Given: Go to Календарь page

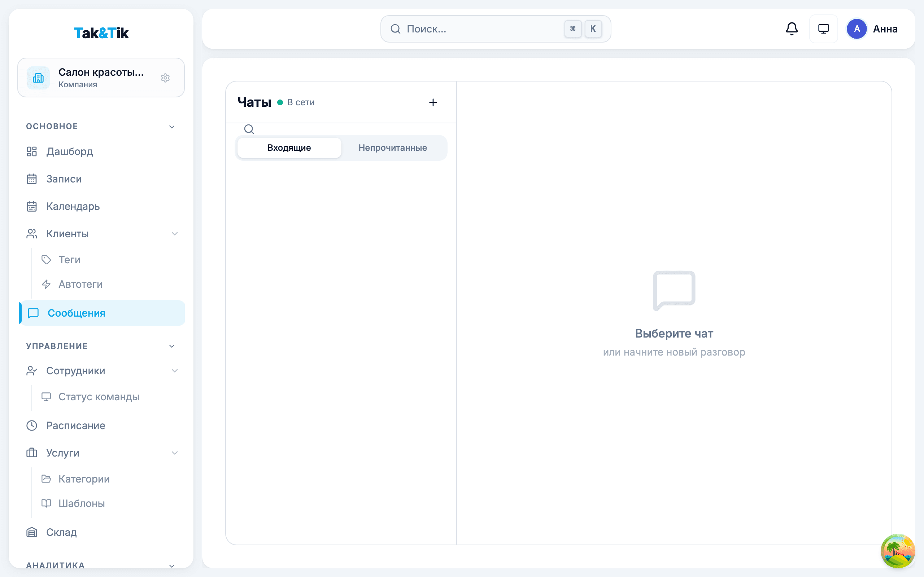Looking at the screenshot, I should [x=73, y=206].
